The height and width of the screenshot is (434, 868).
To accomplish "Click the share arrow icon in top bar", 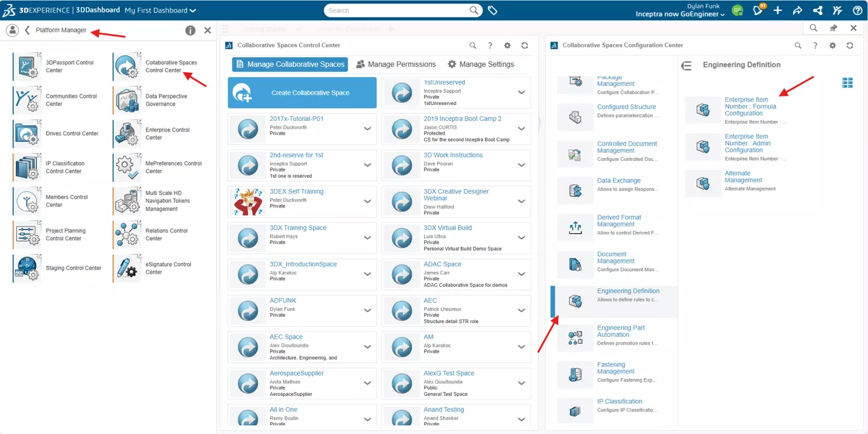I will [797, 11].
